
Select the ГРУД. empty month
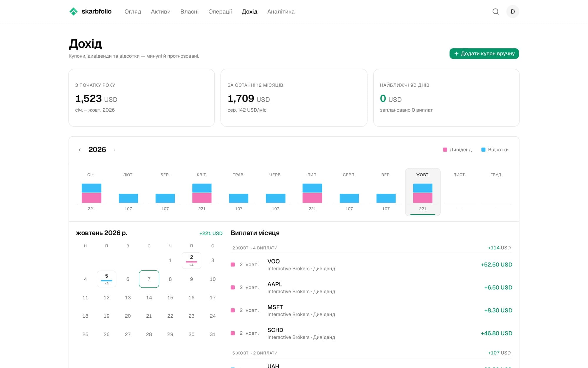pos(496,192)
